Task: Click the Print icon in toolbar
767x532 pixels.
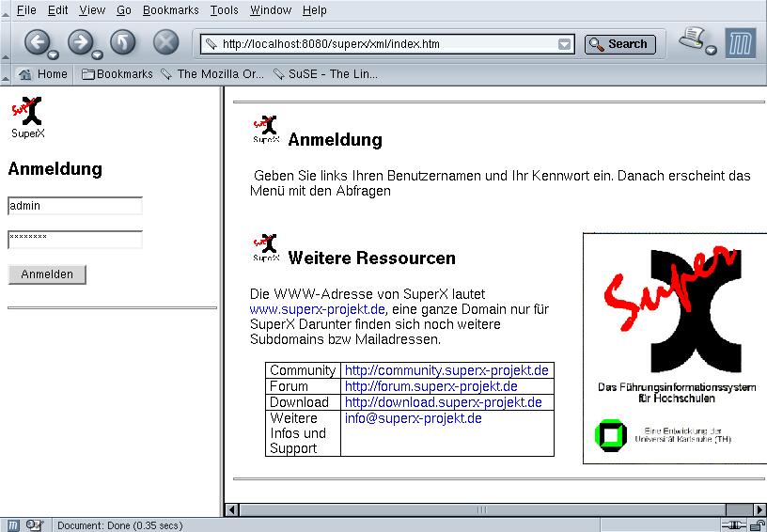Action: click(x=692, y=39)
